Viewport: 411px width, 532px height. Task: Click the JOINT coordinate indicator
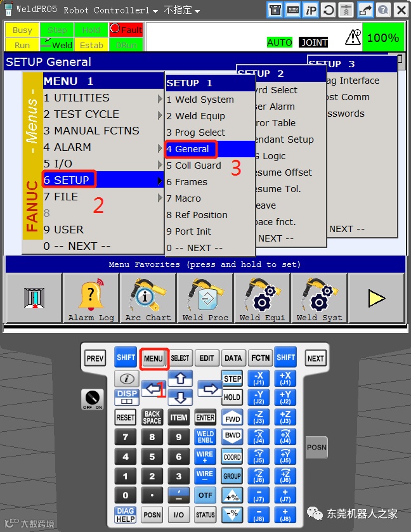pyautogui.click(x=313, y=42)
